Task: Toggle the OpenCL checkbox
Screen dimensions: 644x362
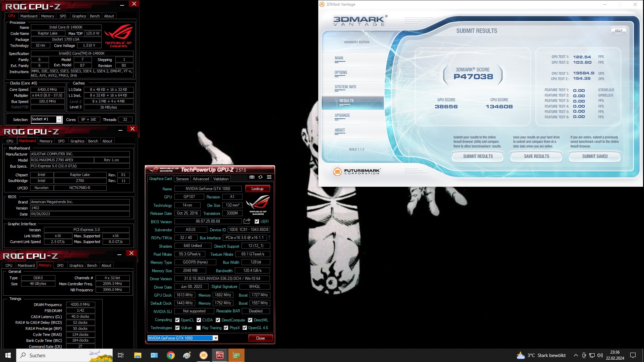Action: 177,320
